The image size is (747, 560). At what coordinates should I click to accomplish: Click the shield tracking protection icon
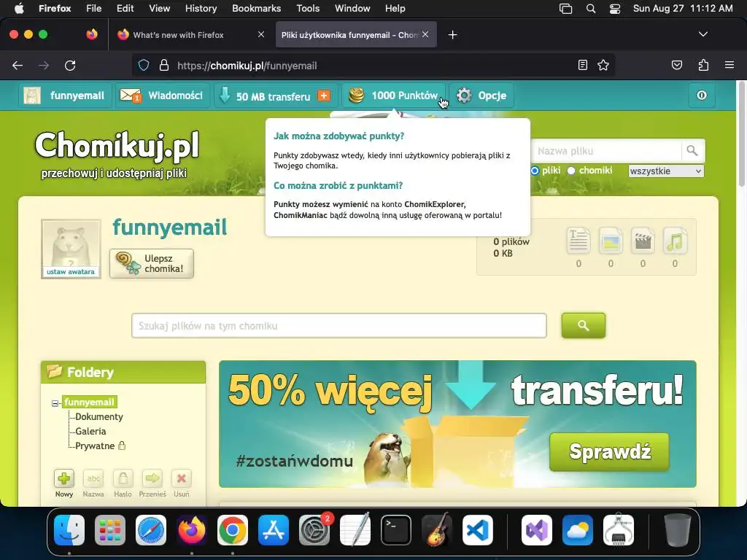pyautogui.click(x=144, y=65)
